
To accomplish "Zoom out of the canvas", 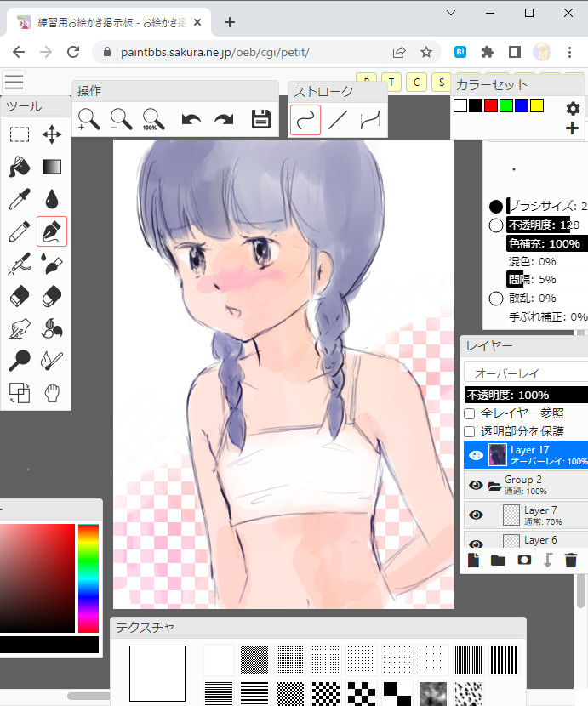I will tap(121, 120).
